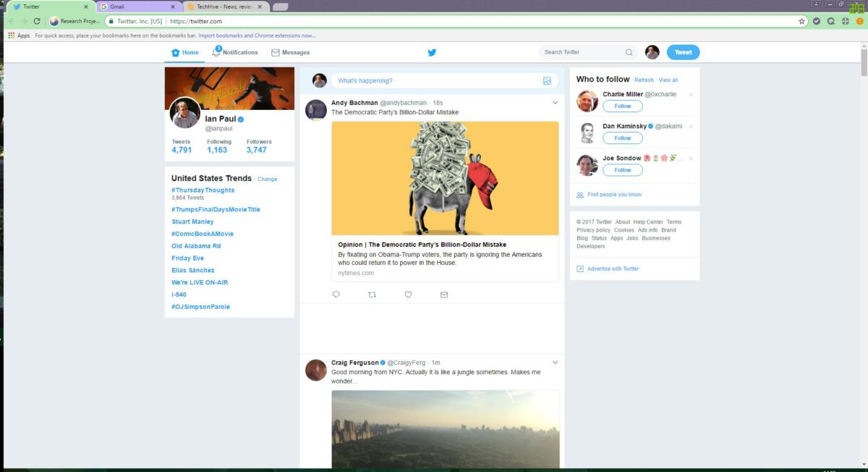Screen dimensions: 868x472
Task: Open Help Center footer link
Action: point(649,222)
